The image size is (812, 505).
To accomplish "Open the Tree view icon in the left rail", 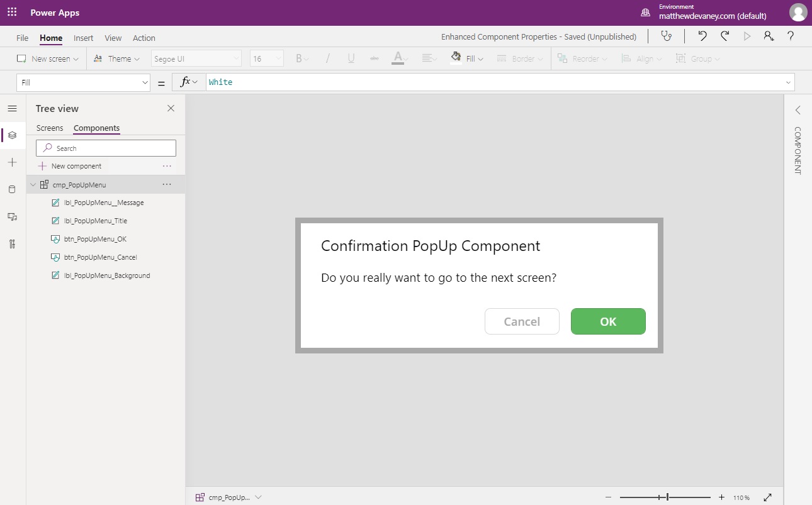I will (x=12, y=135).
